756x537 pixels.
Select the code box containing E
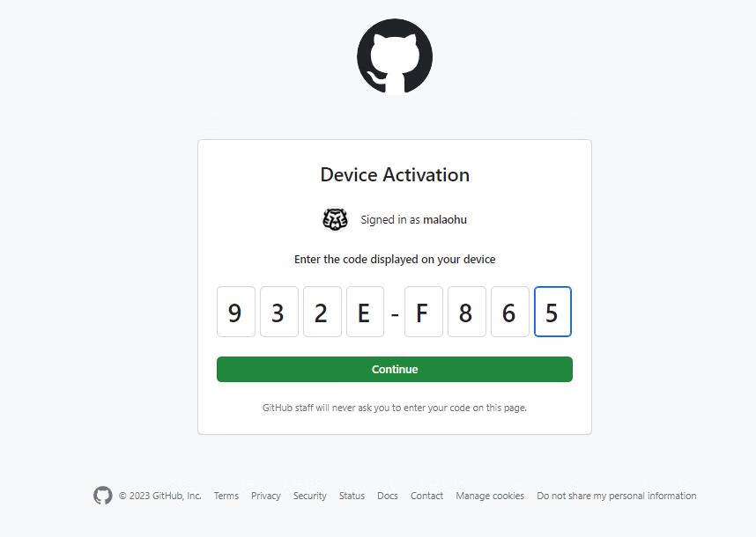(365, 312)
